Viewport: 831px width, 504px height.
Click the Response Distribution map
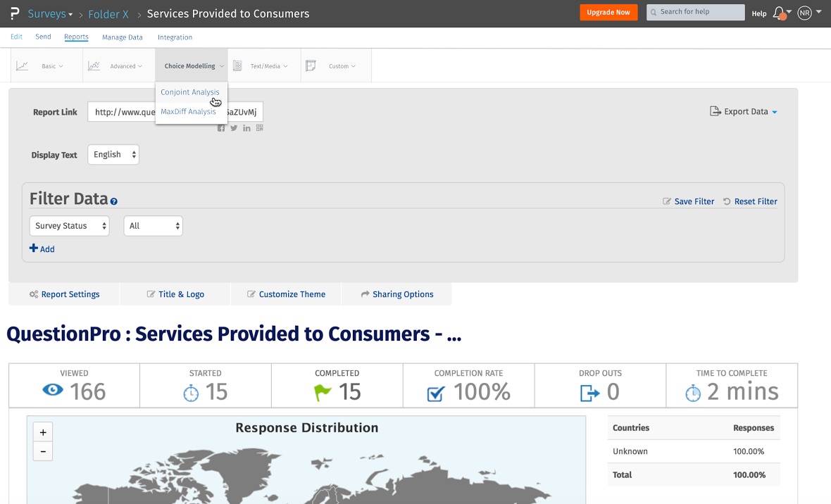tap(306, 460)
